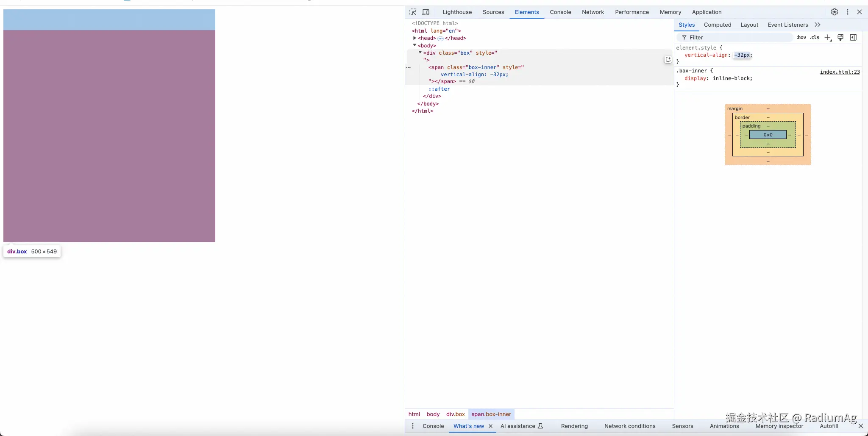This screenshot has height=436, width=868.
Task: Click the vertical-align property name in Styles
Action: click(x=707, y=55)
